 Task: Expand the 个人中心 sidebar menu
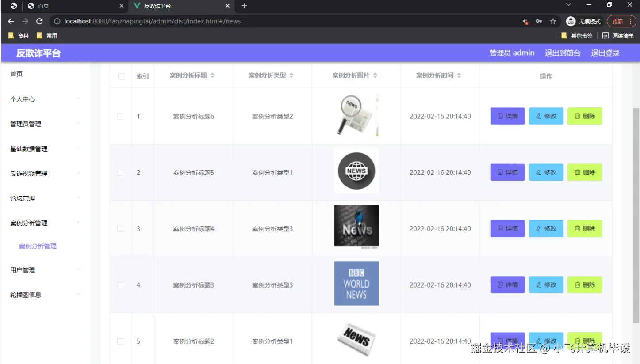point(46,99)
